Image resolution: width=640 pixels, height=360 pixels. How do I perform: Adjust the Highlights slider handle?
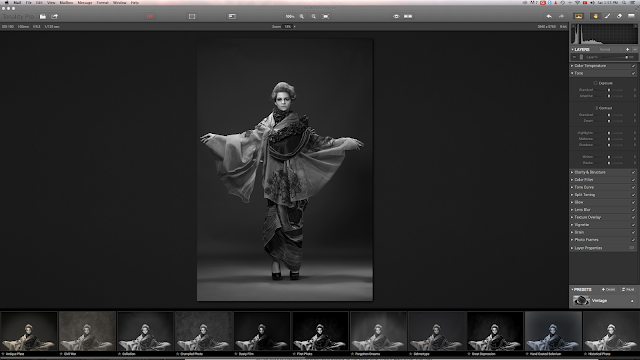(x=609, y=133)
